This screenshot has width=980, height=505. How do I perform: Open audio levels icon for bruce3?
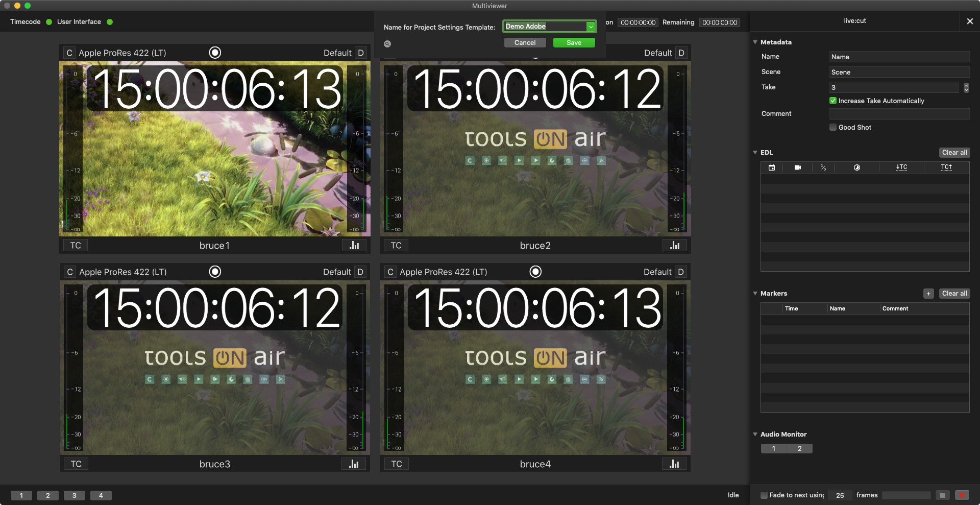(354, 464)
